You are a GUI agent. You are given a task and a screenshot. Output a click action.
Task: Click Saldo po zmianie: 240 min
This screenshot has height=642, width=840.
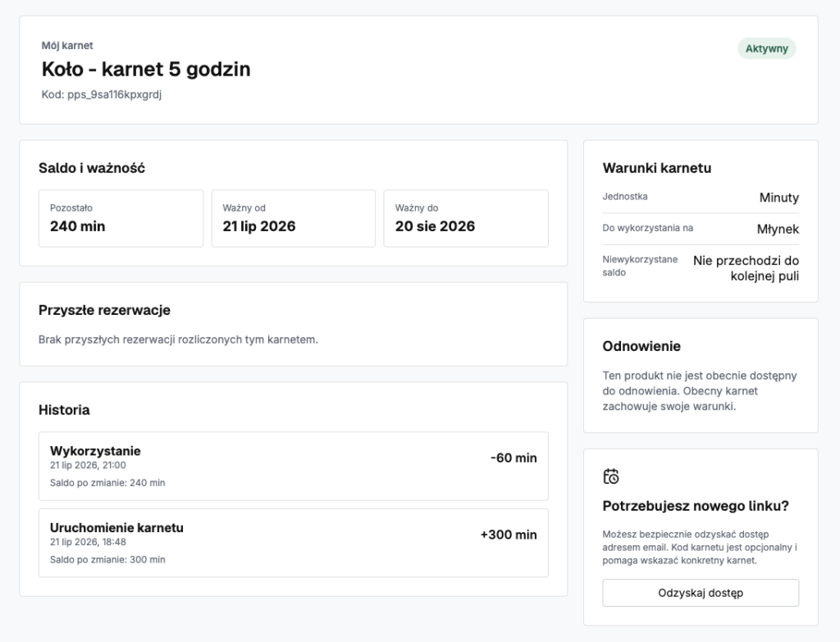pyautogui.click(x=107, y=483)
